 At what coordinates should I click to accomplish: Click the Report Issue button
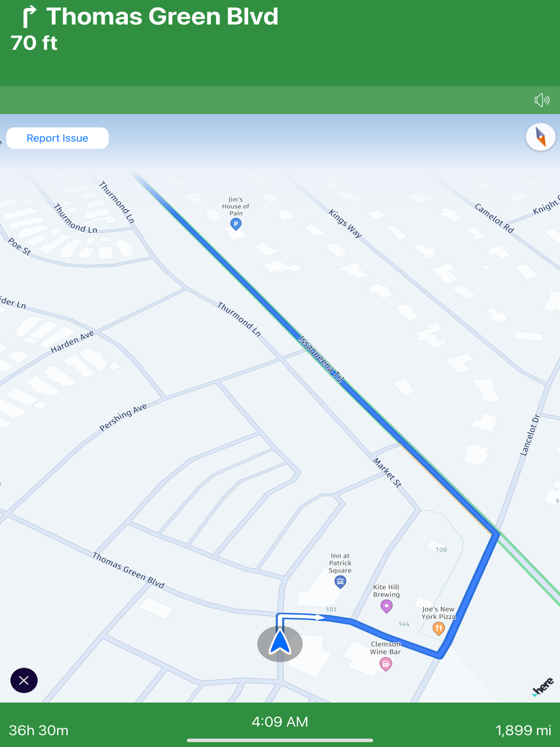tap(57, 138)
